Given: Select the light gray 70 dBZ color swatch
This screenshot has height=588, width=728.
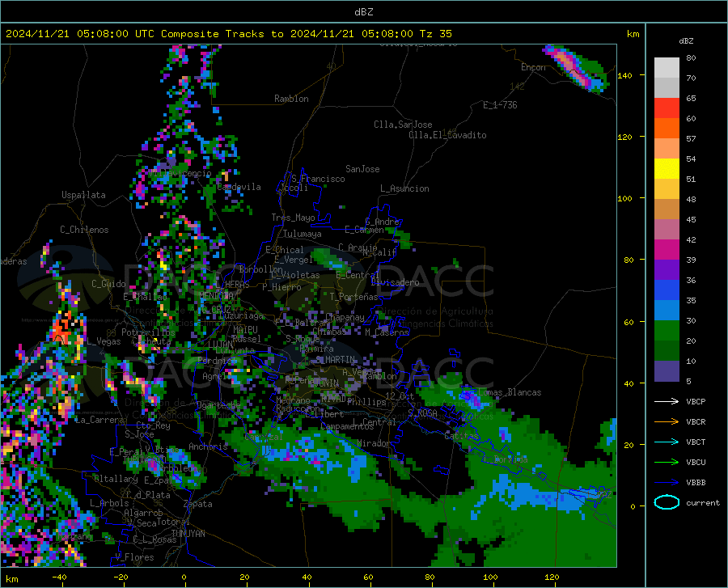Looking at the screenshot, I should [667, 68].
